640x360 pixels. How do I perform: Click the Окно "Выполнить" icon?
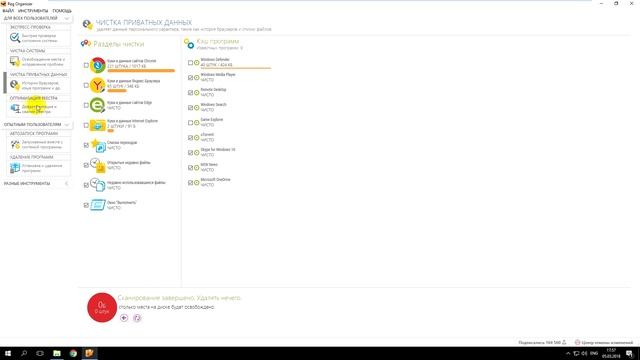pos(98,205)
